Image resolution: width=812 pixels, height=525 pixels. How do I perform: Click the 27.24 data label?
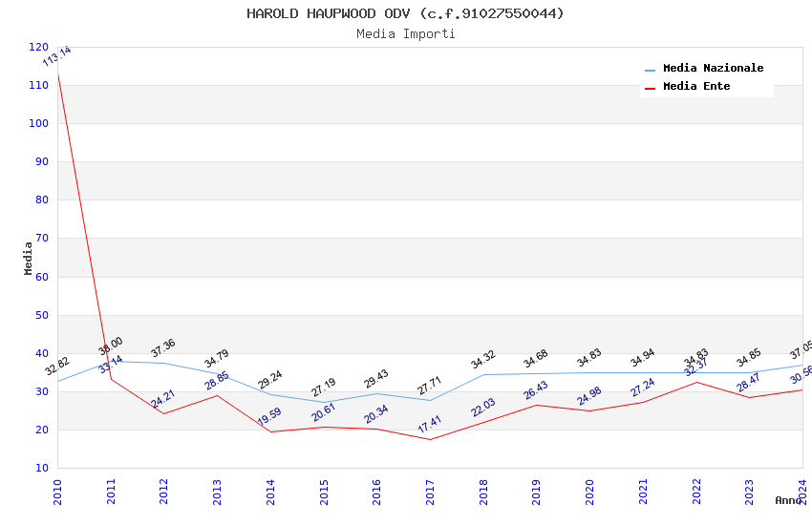643,388
